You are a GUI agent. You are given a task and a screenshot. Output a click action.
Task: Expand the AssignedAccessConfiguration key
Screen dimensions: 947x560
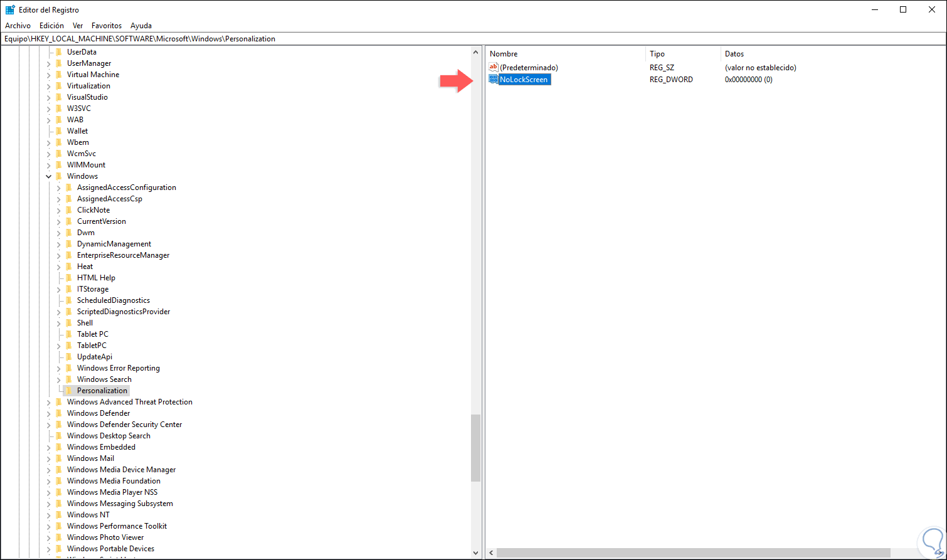coord(59,188)
